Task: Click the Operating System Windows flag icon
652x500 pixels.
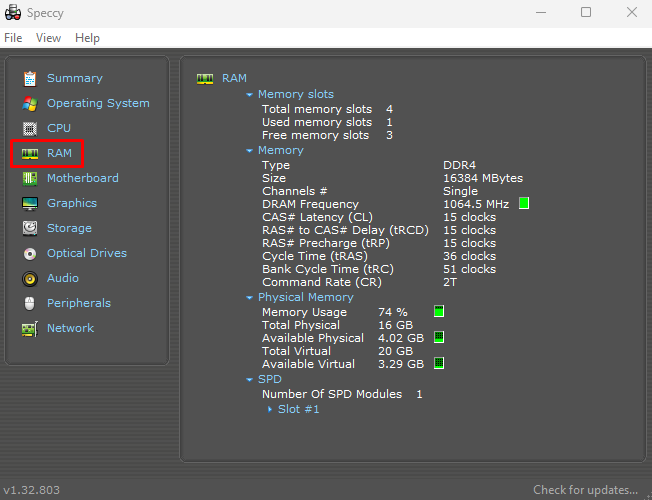Action: pyautogui.click(x=30, y=104)
